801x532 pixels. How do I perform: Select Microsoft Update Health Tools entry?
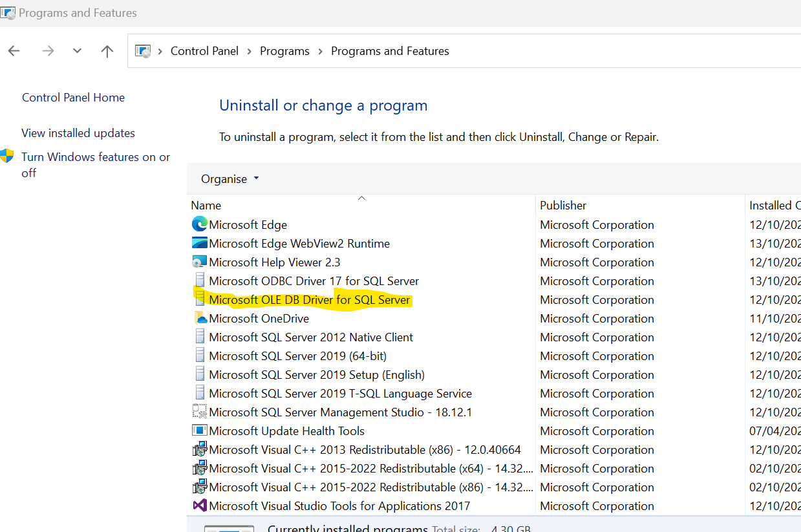(x=287, y=431)
